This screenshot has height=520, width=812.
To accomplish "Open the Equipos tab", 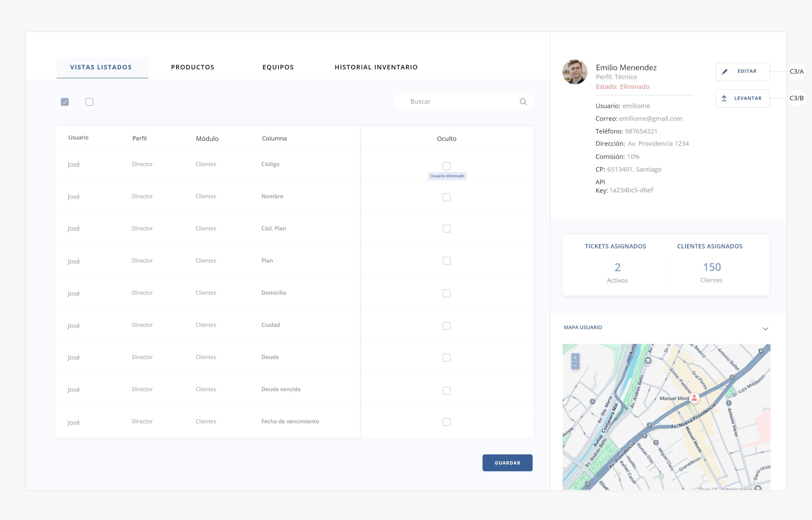I will click(278, 67).
